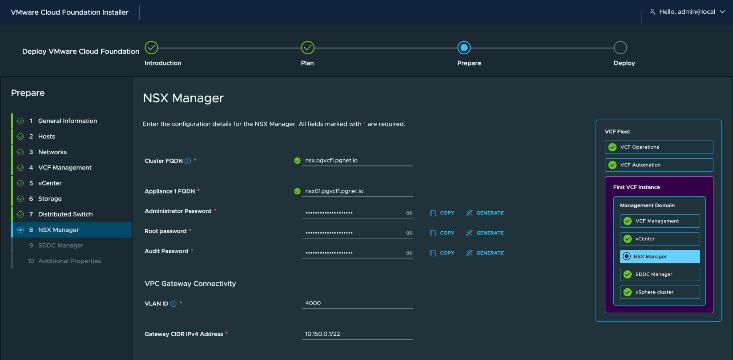Toggle Audit Password visibility eye
Image resolution: width=733 pixels, height=360 pixels.
coord(409,253)
